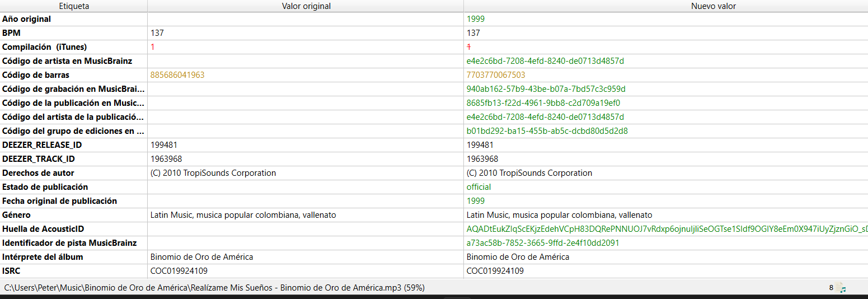Viewport: 868px width, 299px height.
Task: Select the ISRC tag label
Action: click(11, 271)
